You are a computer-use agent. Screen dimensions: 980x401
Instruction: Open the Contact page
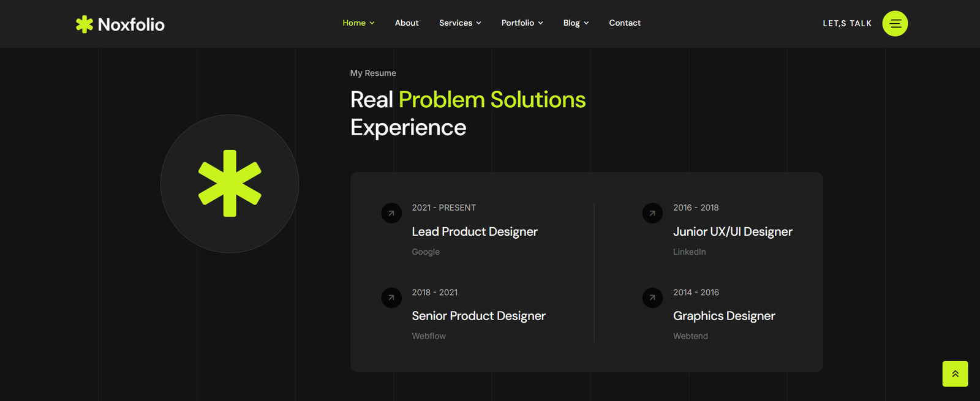click(x=625, y=23)
